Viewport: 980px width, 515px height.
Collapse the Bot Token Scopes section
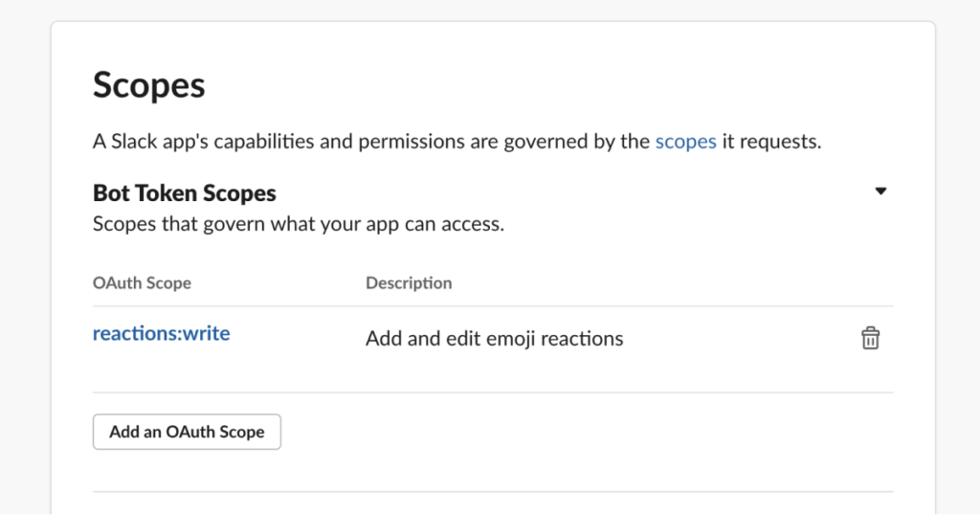880,191
